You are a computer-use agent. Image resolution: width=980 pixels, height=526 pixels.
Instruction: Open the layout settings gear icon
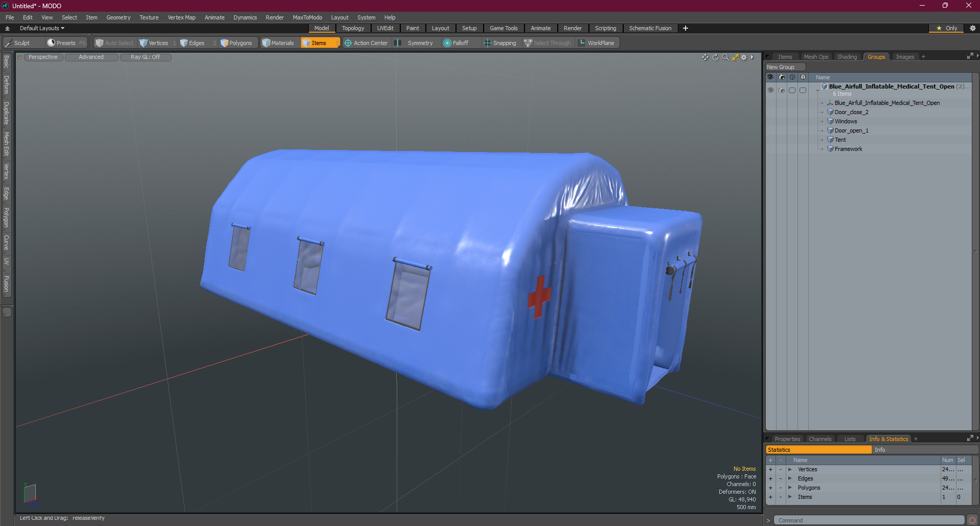pyautogui.click(x=973, y=28)
